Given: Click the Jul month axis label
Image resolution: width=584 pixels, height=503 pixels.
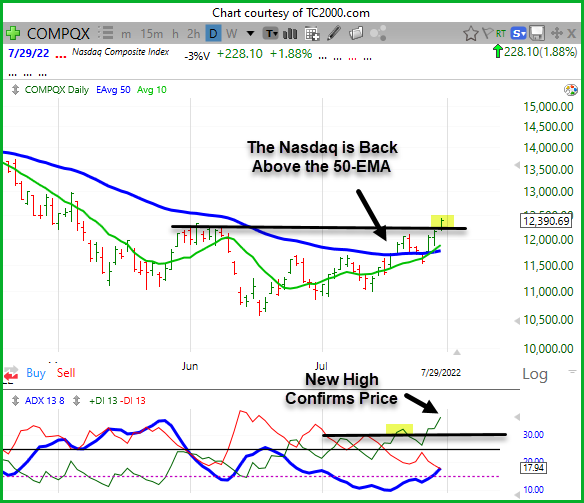Looking at the screenshot, I should coord(321,366).
